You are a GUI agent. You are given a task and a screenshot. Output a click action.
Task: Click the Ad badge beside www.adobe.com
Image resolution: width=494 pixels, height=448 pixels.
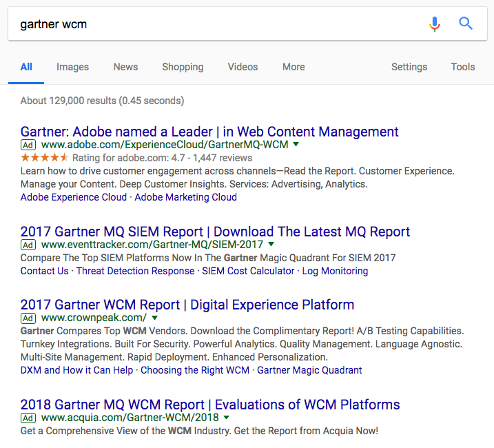click(28, 145)
